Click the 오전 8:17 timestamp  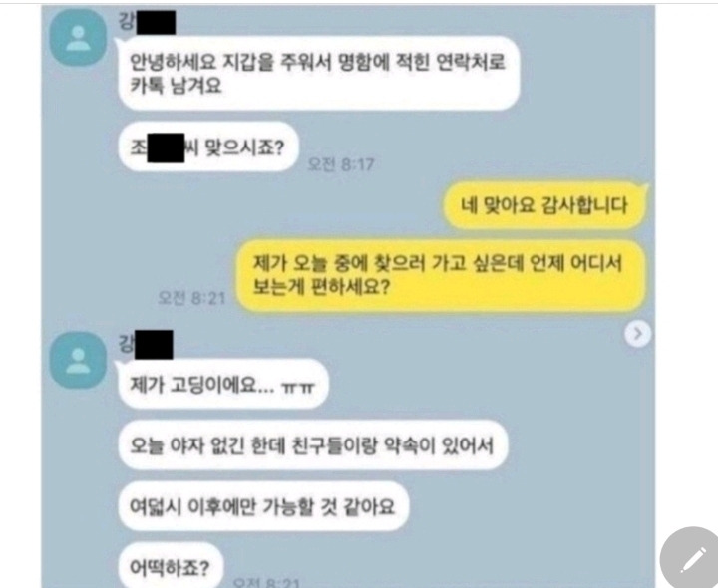click(x=341, y=164)
